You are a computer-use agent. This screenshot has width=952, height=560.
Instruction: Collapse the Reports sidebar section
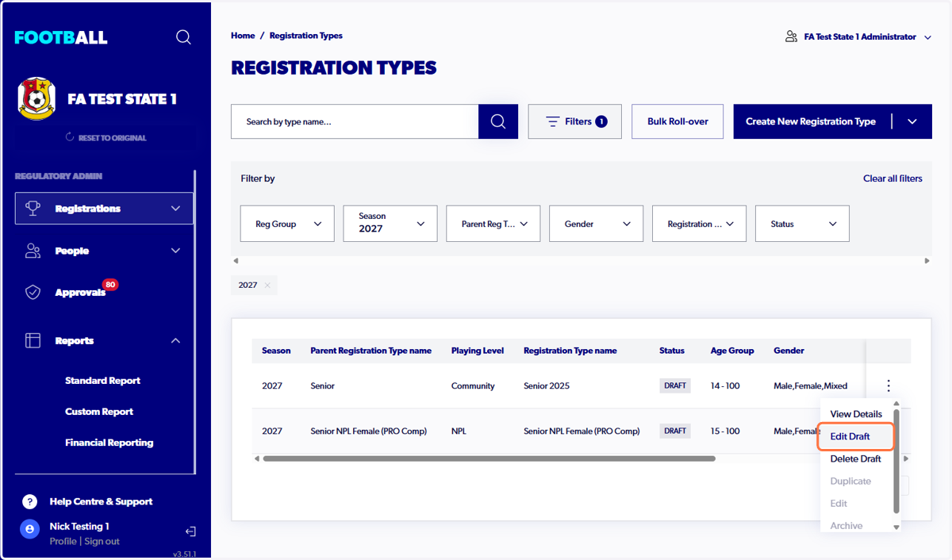175,340
